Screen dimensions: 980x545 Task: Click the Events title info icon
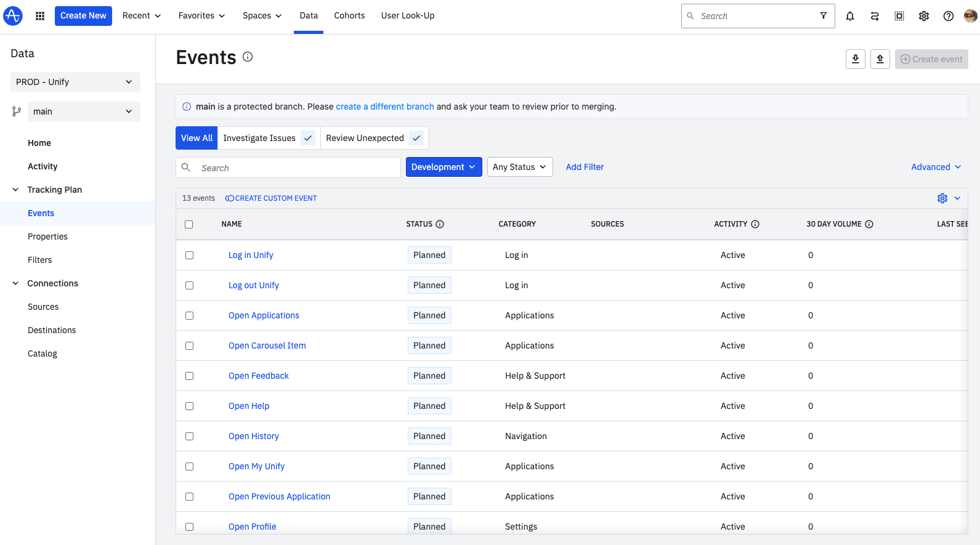[x=248, y=57]
